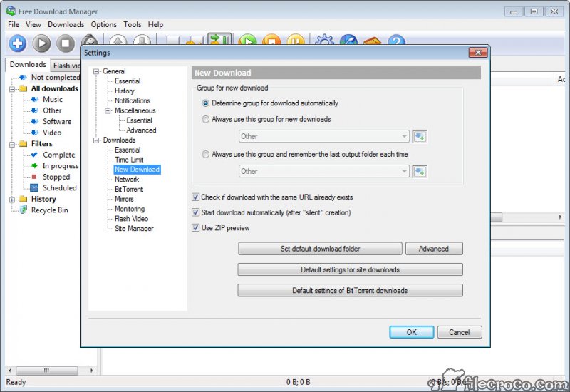
Task: Click the download list horizontal scrollbar thumb
Action: pos(496,217)
